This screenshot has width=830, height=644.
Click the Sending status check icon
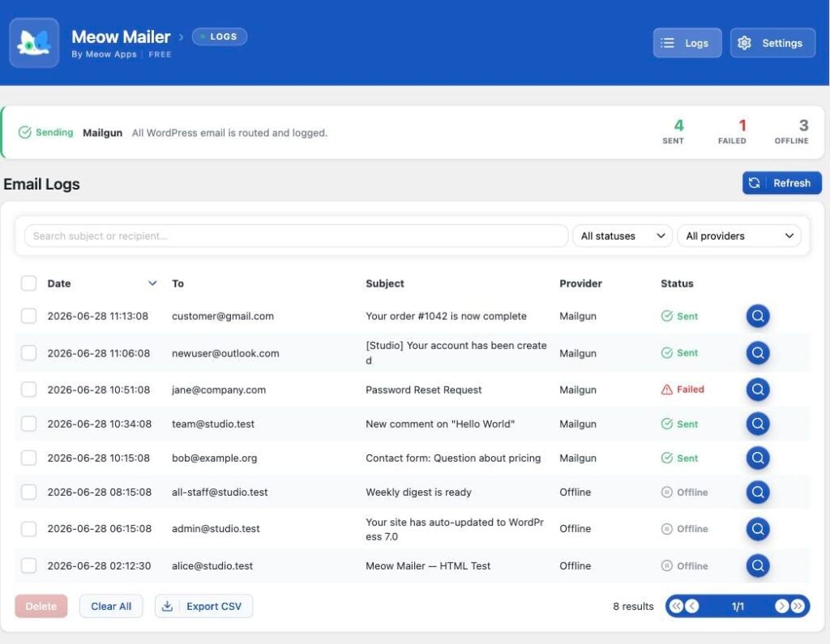pyautogui.click(x=24, y=132)
